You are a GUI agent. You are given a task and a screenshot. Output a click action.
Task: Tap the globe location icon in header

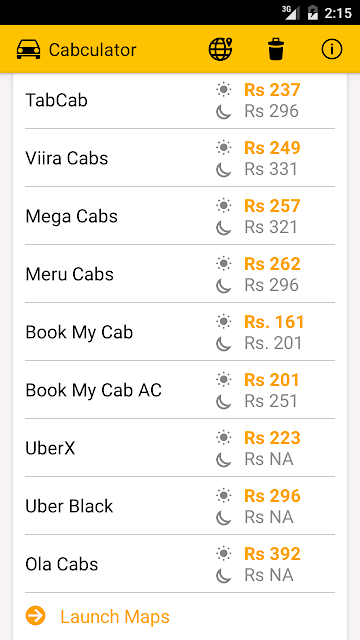point(220,49)
